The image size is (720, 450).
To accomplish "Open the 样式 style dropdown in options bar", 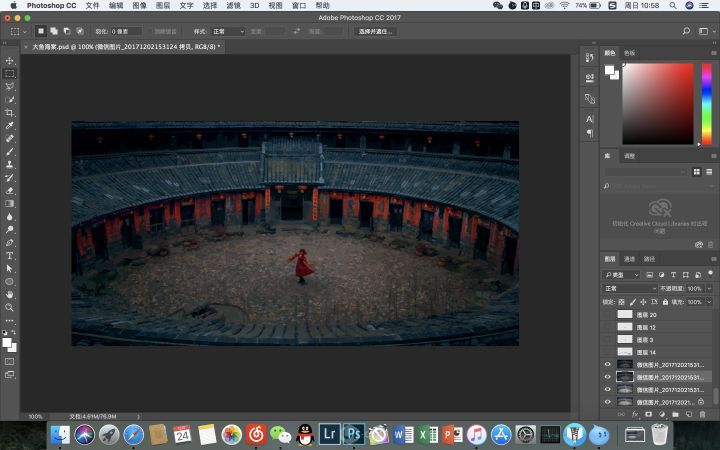I will pos(227,31).
